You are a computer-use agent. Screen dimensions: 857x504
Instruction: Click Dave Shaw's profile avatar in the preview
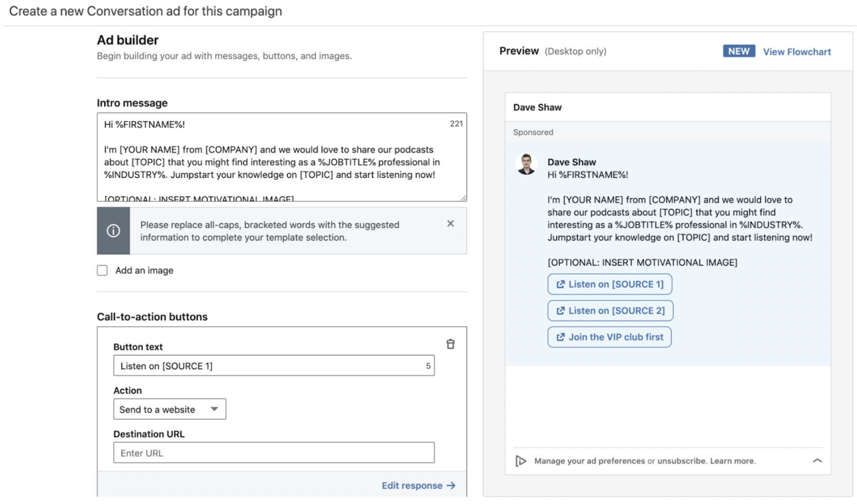527,164
